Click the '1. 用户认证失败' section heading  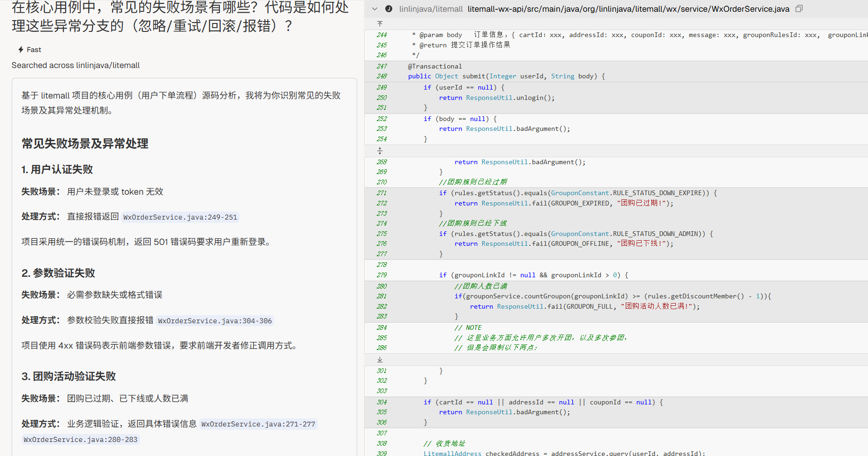pyautogui.click(x=57, y=169)
